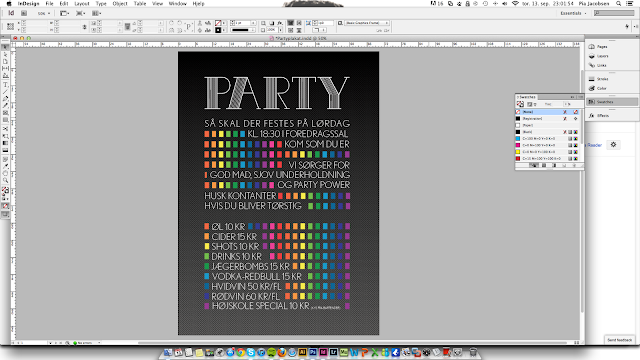Select the Selection tool in the toolbox

[x=5, y=47]
